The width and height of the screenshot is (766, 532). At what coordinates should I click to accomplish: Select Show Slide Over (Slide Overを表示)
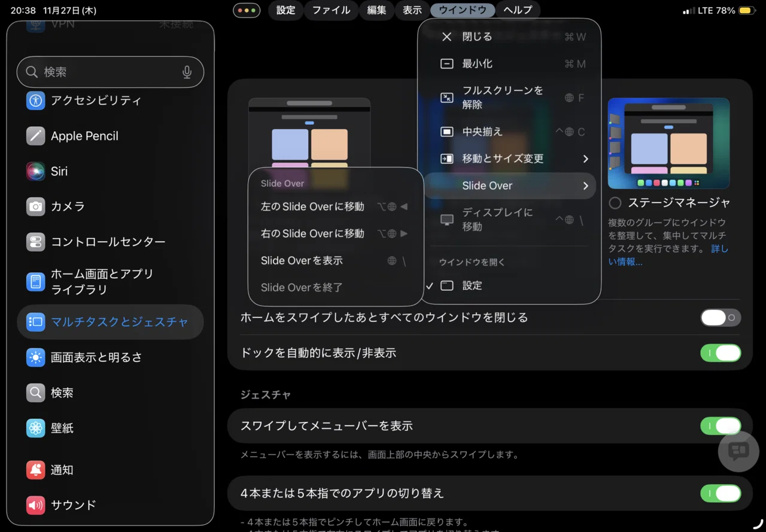coord(335,260)
